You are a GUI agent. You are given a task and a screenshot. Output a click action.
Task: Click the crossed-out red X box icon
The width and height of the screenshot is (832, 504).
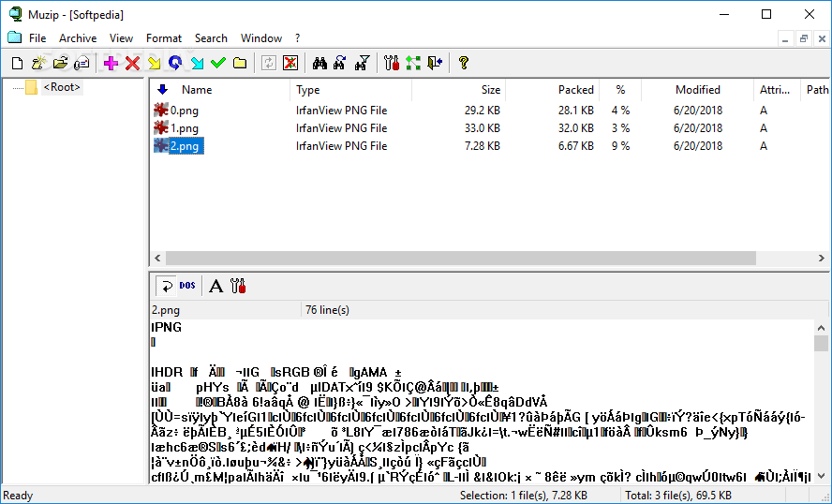click(x=290, y=63)
